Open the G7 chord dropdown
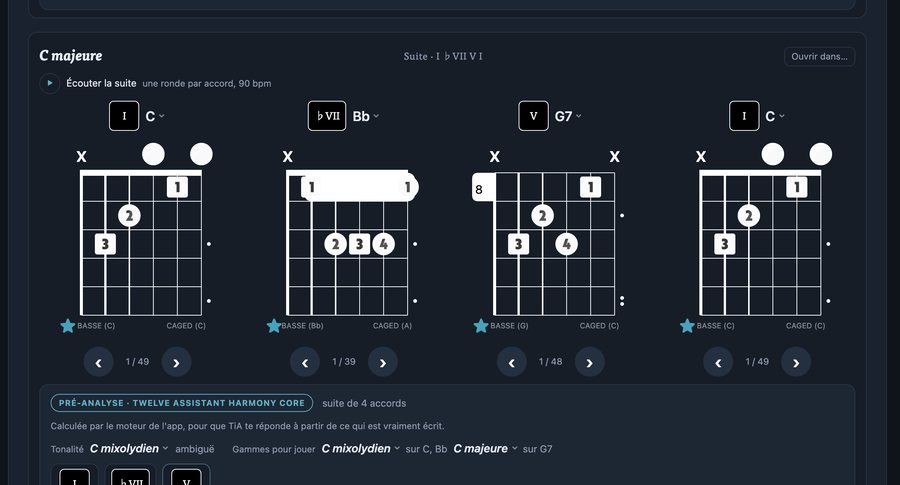 tap(568, 117)
